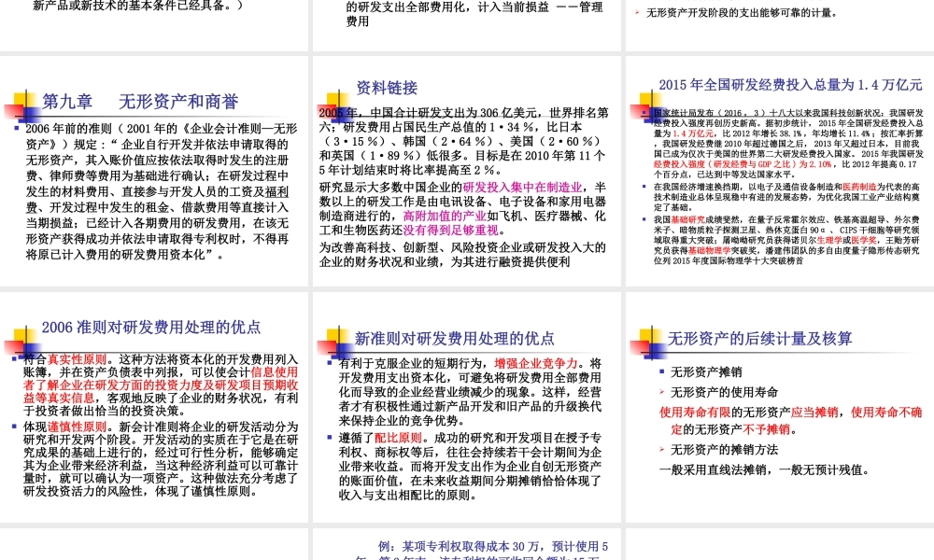Click the corner icon on 2006准则优点 slide
Image resolution: width=934 pixels, height=560 pixels.
pyautogui.click(x=21, y=334)
